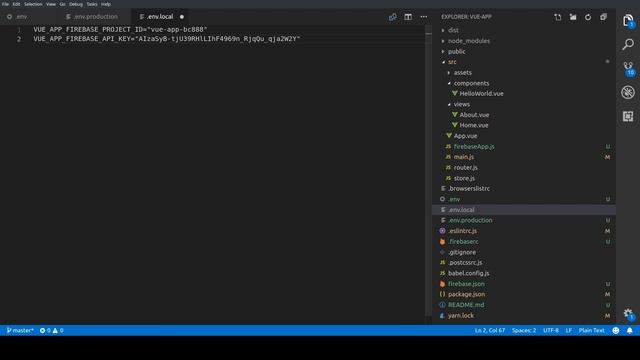Image resolution: width=640 pixels, height=360 pixels.
Task: Refresh the Explorer file tree
Action: pyautogui.click(x=588, y=17)
